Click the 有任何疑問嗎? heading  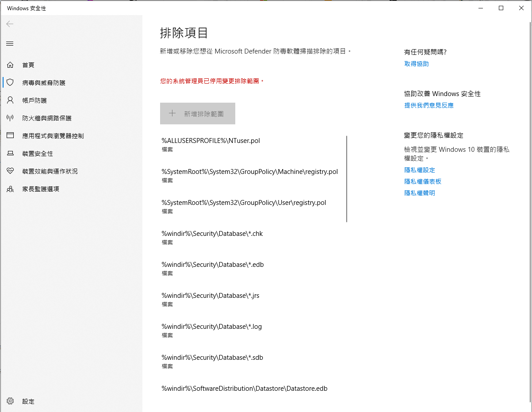(425, 52)
